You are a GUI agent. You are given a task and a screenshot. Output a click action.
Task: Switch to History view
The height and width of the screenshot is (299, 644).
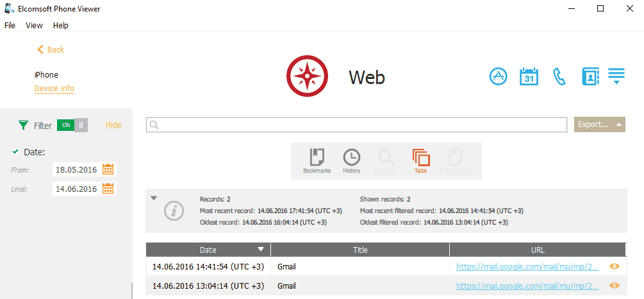[x=351, y=160]
